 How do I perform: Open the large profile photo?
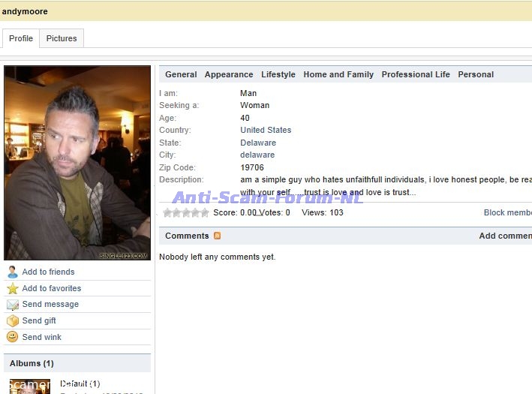[x=77, y=163]
